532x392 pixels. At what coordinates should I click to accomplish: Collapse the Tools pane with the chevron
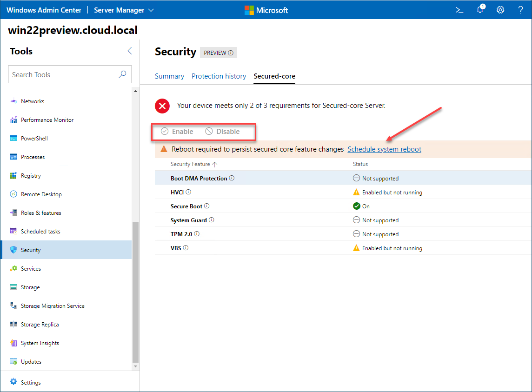click(130, 51)
